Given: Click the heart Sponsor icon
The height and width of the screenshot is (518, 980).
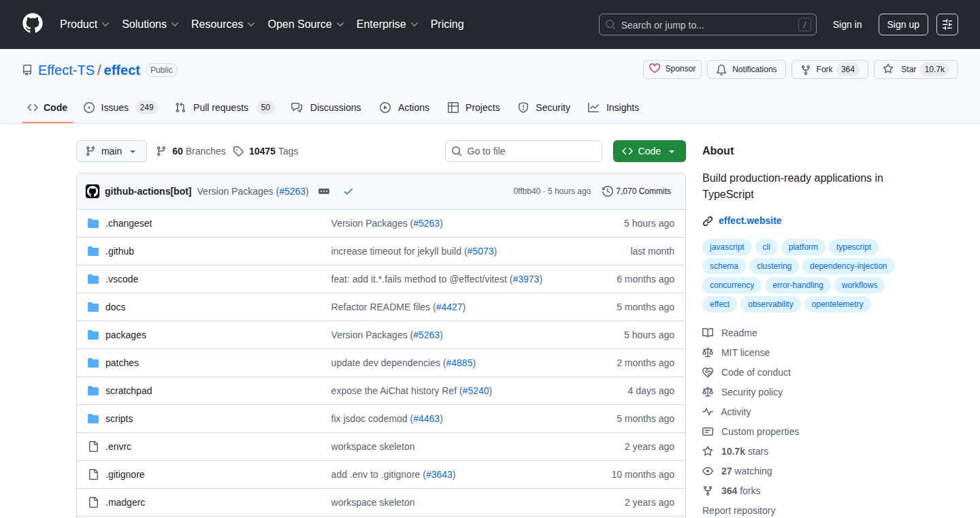Looking at the screenshot, I should pyautogui.click(x=655, y=69).
